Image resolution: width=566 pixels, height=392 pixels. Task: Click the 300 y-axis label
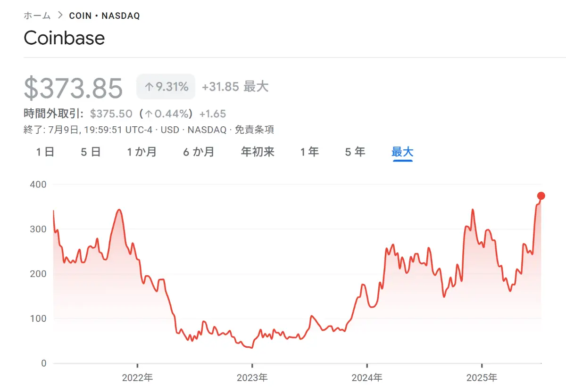39,229
